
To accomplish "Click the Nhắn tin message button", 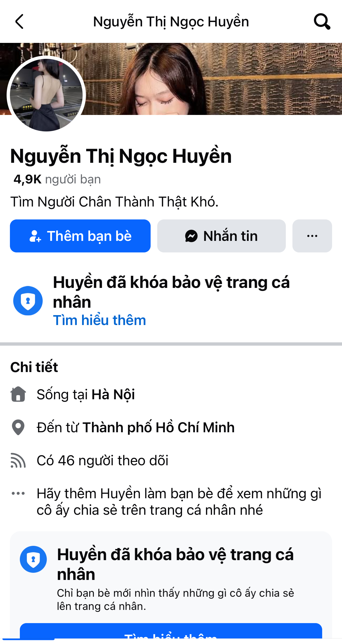I will [221, 236].
